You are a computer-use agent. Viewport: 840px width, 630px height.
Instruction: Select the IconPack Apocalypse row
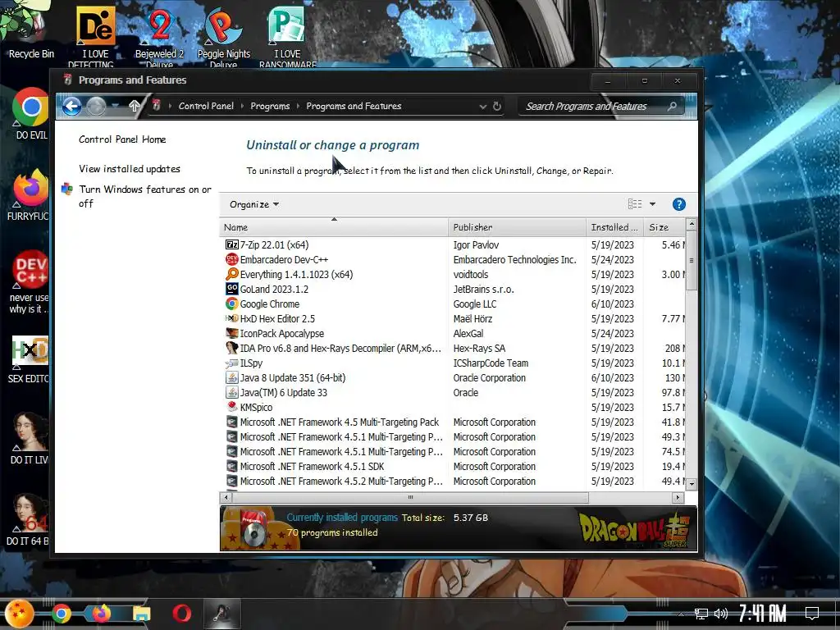coord(452,333)
